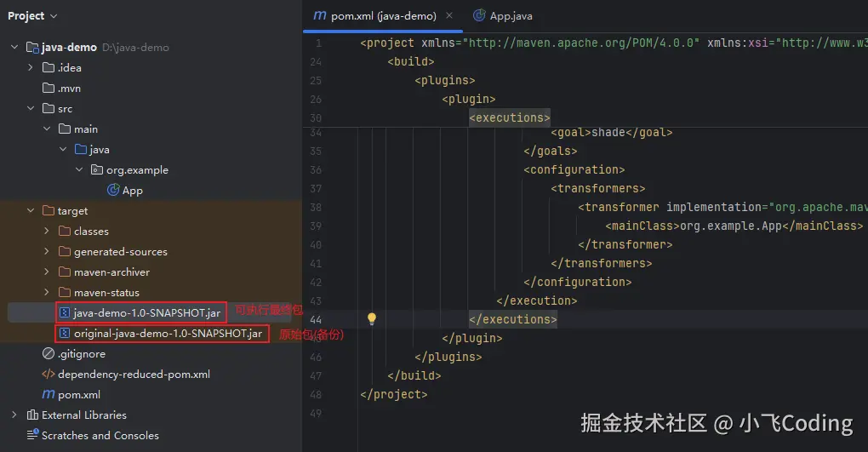Select the .gitignore file
Image resolution: width=868 pixels, height=452 pixels.
(82, 354)
